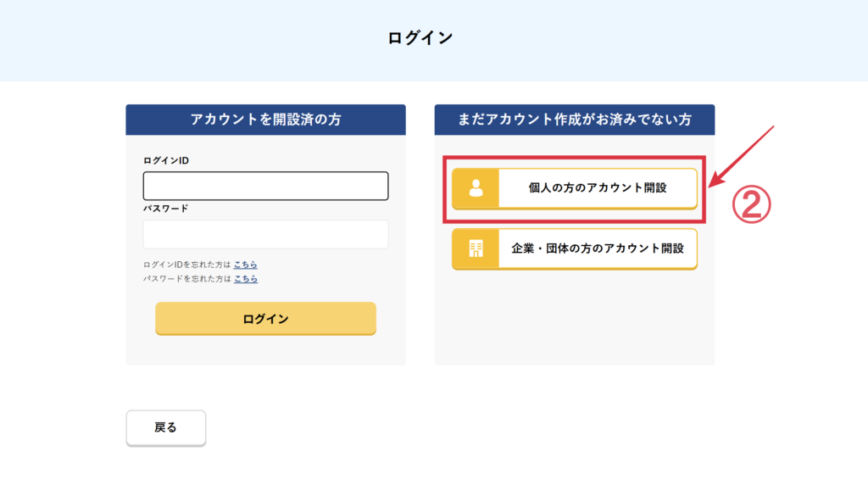Screen dimensions: 868x491
Task: Click the person icon for individual account
Action: point(476,188)
